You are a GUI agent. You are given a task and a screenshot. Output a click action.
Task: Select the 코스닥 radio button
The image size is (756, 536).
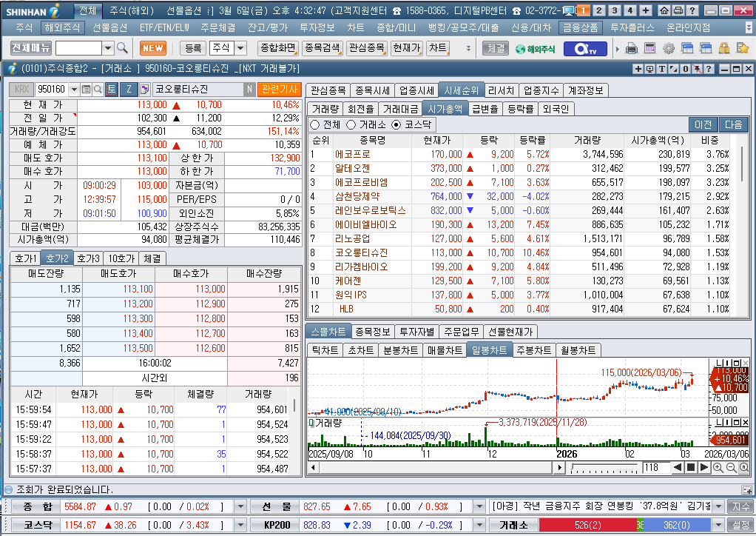396,125
